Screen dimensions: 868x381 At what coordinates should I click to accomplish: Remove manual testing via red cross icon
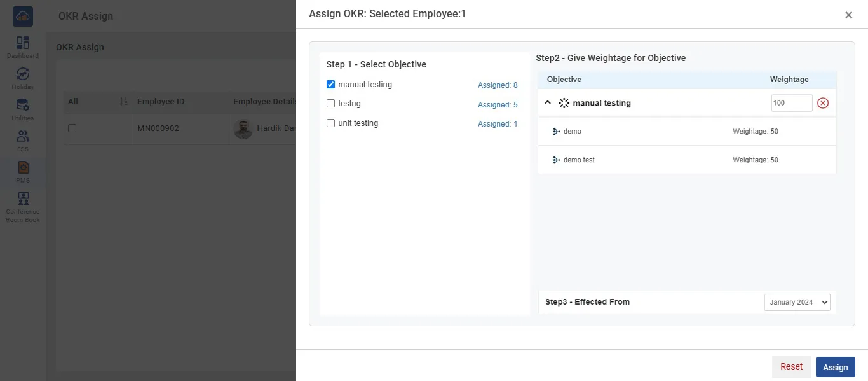click(x=823, y=102)
